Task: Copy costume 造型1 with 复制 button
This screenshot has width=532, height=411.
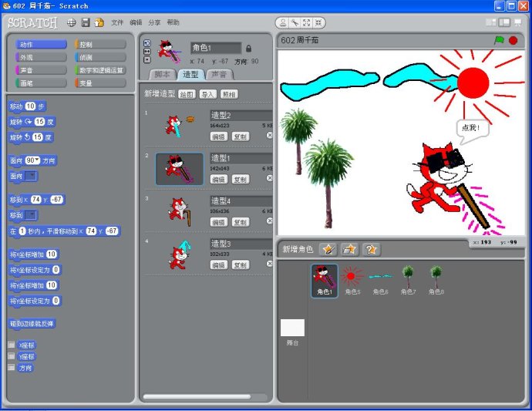Action: click(x=241, y=179)
